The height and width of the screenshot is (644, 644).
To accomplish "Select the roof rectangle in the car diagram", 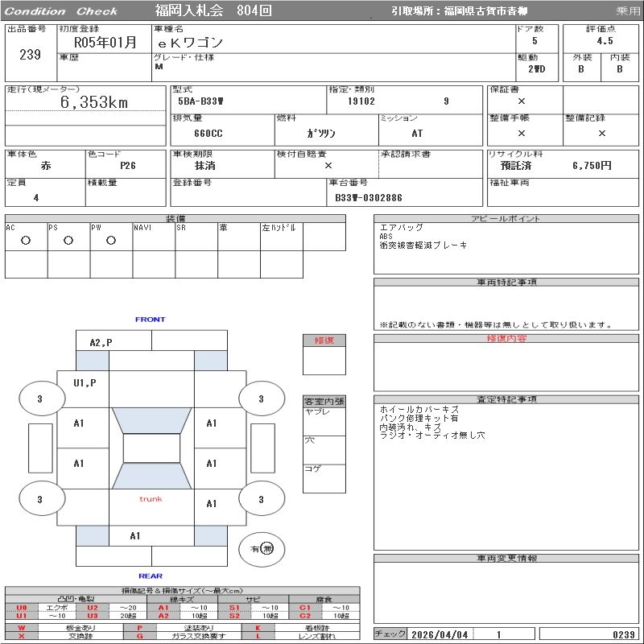I will coord(151,448).
